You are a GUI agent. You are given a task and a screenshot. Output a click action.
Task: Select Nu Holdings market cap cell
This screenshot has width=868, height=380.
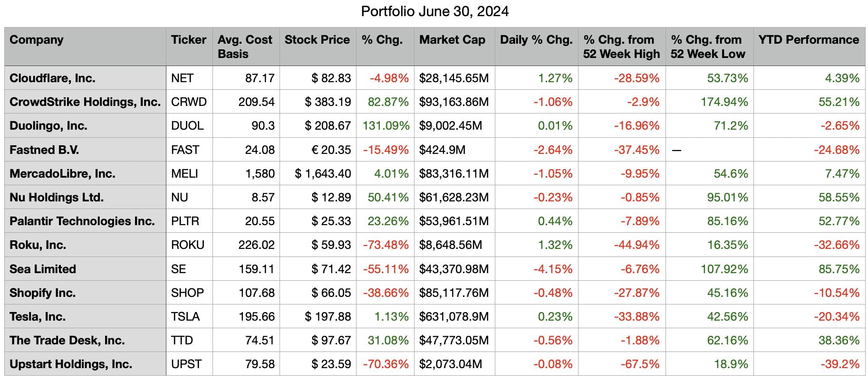click(x=453, y=198)
